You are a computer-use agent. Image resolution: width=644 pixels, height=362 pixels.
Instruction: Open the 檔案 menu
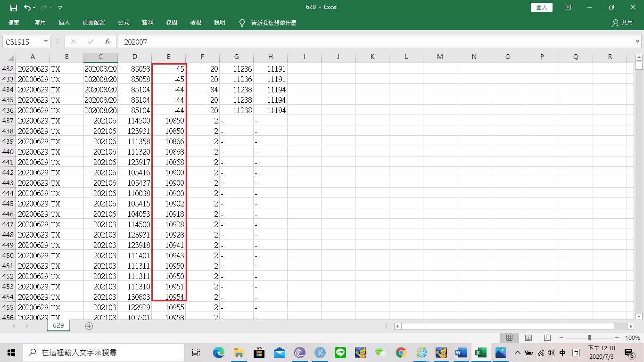14,23
